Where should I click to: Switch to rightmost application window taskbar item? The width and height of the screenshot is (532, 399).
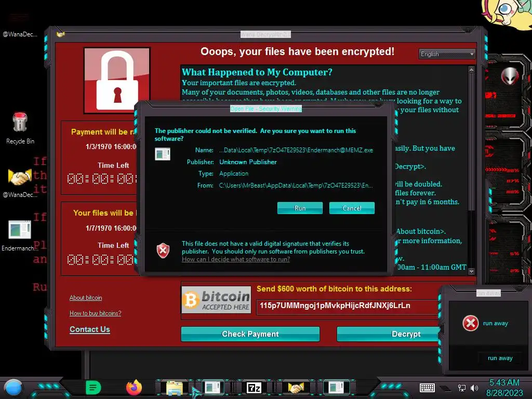click(336, 388)
